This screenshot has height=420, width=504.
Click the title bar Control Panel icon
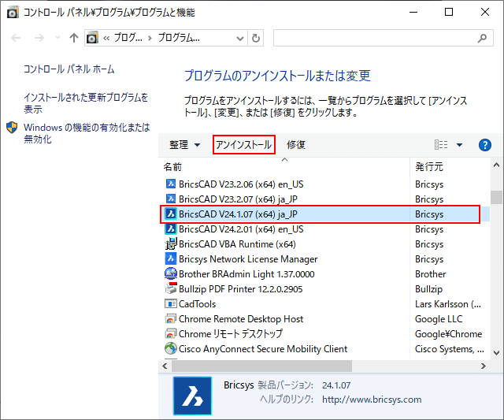13,13
